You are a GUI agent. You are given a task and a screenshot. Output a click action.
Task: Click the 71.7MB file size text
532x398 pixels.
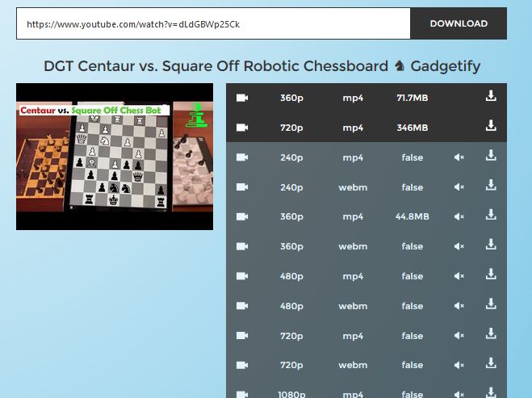click(413, 98)
